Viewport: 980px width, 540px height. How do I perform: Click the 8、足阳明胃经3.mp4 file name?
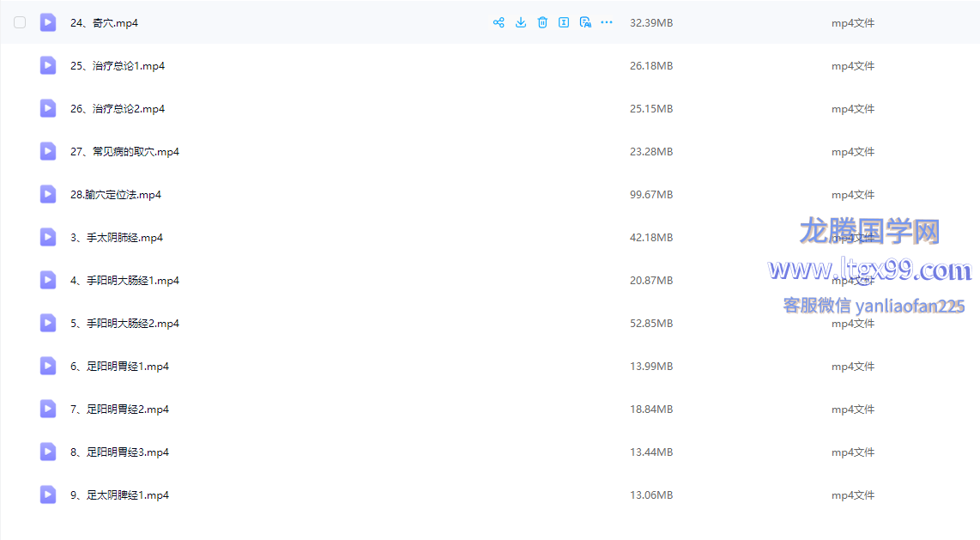click(x=119, y=452)
